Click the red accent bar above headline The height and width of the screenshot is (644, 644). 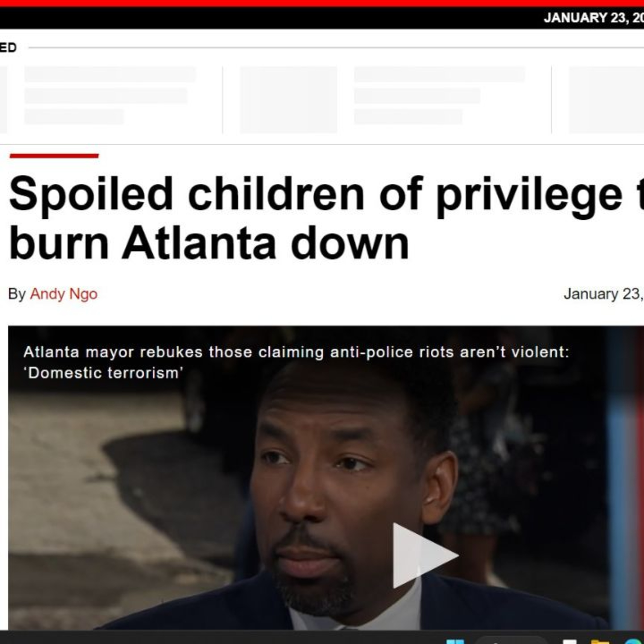click(54, 156)
